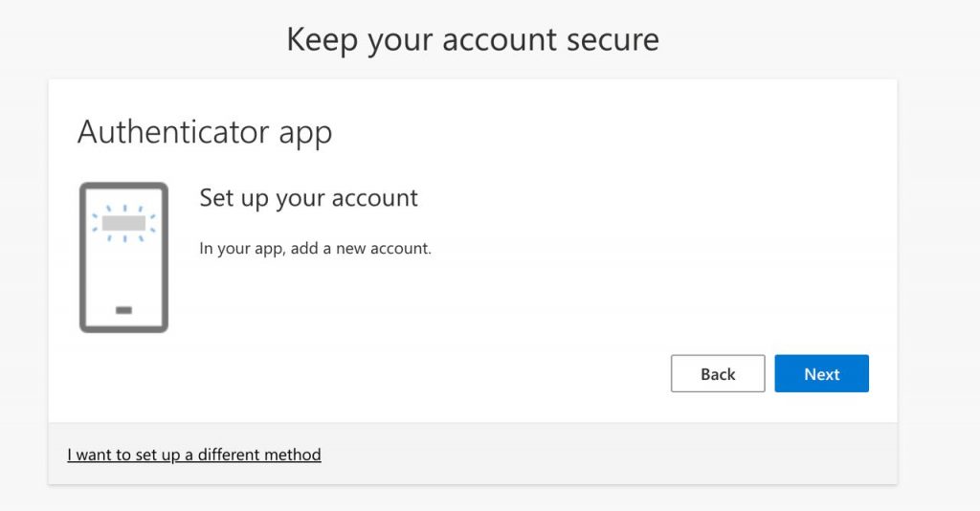This screenshot has height=511, width=980.
Task: Click the blue rays above phone notification
Action: coord(123,207)
